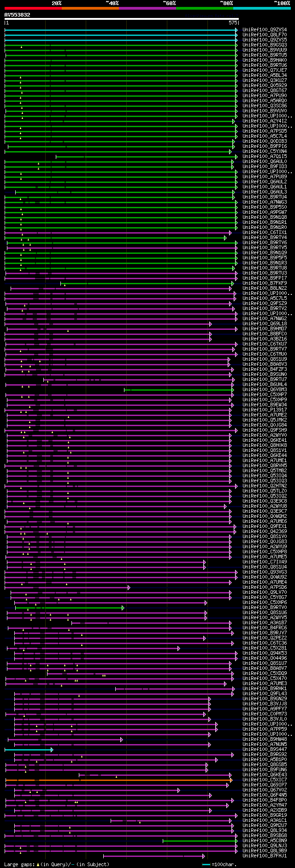Open hit UniRef100_B9HAK0
Screen dimensions: 295x868
(265, 60)
